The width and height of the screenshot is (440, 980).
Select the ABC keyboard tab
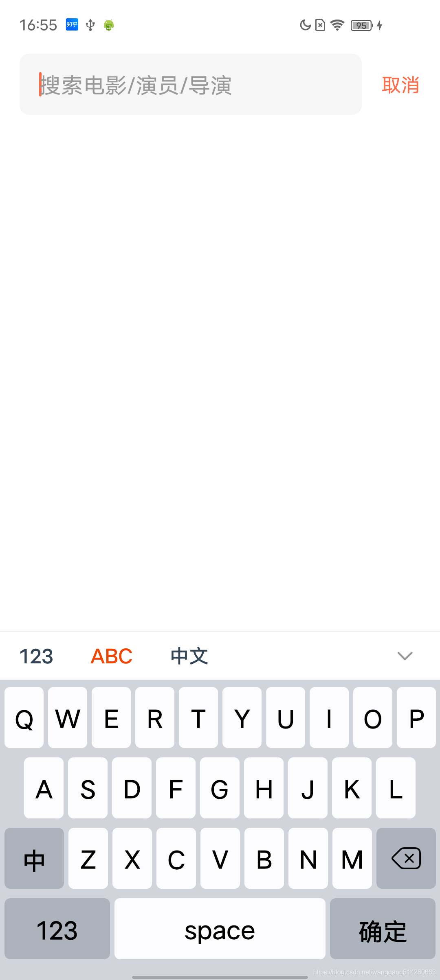(112, 656)
